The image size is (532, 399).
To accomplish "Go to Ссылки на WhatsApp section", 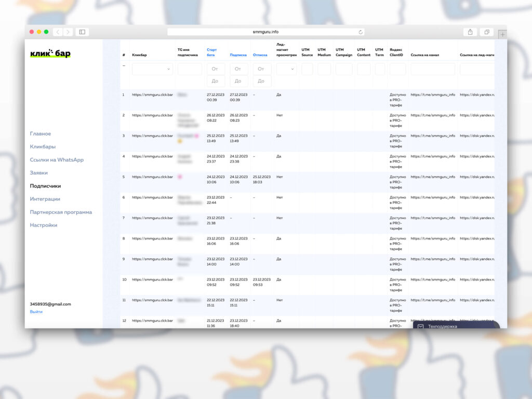I will (57, 160).
